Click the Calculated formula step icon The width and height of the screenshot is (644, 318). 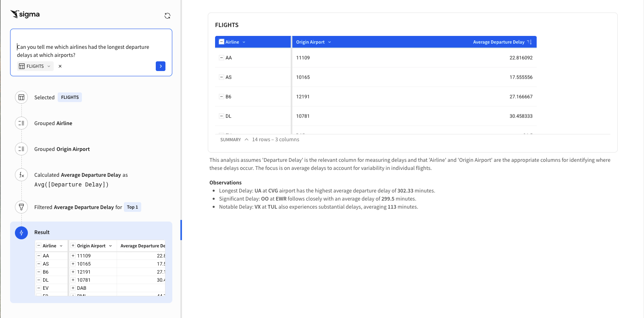[x=21, y=175]
